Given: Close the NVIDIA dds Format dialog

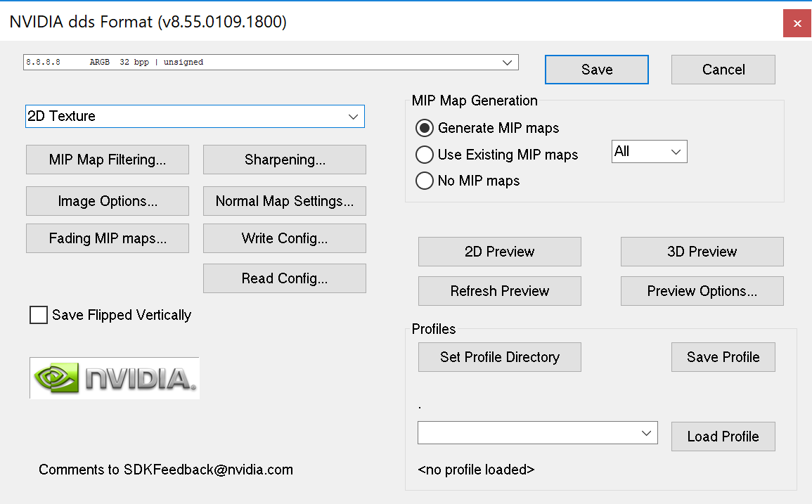Looking at the screenshot, I should (x=797, y=23).
